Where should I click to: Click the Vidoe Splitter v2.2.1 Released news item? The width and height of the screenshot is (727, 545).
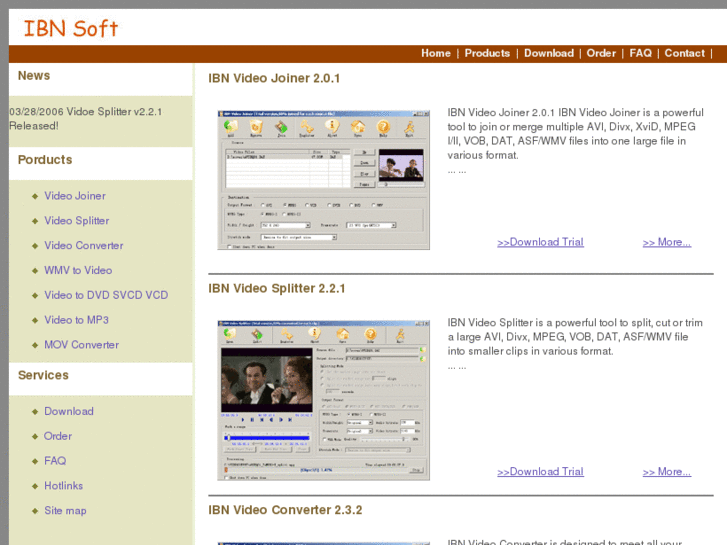[x=86, y=119]
